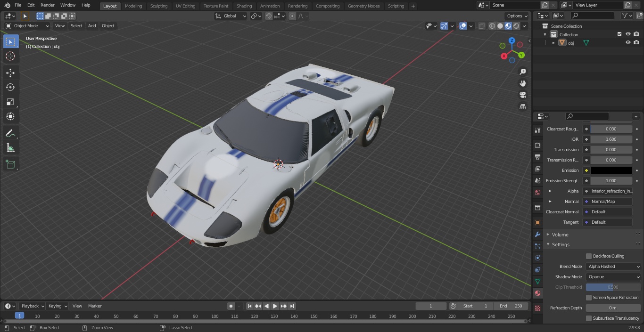Enable Subsurface Translucency checkbox

pos(589,318)
